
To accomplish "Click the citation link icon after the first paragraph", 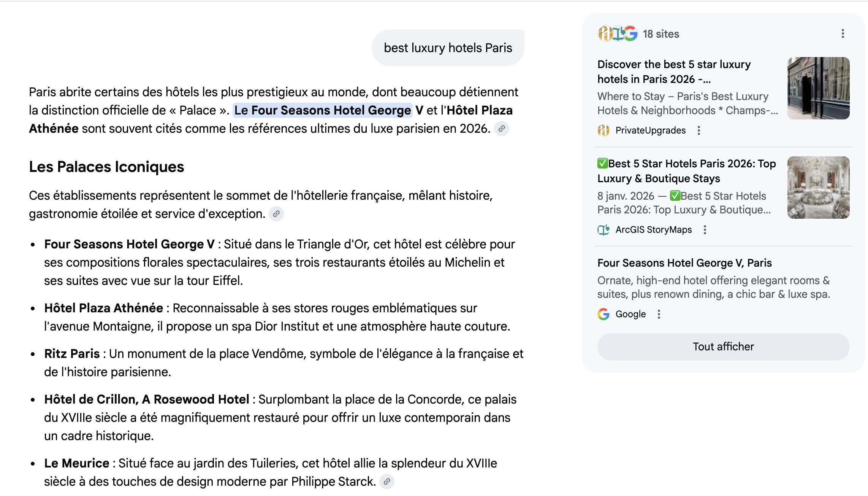I will (x=501, y=129).
